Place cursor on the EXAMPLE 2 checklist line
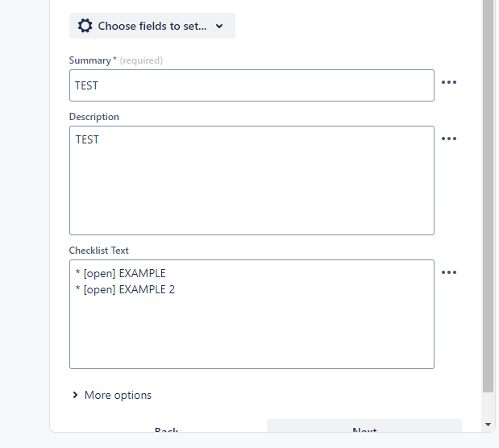This screenshot has height=448, width=499. [x=125, y=289]
